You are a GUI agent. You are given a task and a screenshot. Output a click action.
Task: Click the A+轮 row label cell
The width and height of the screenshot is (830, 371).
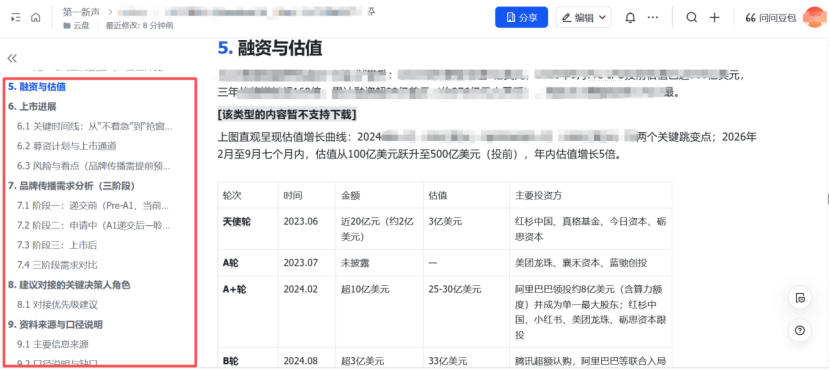[248, 312]
